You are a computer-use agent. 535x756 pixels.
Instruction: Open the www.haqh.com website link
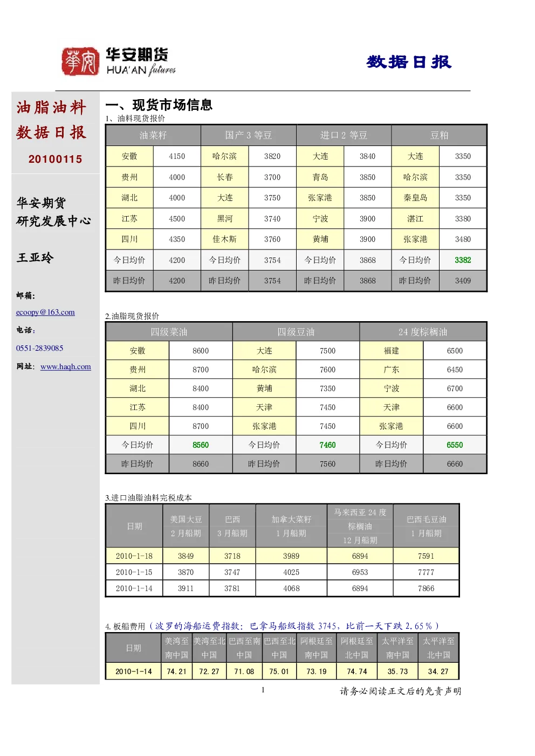[x=66, y=366]
